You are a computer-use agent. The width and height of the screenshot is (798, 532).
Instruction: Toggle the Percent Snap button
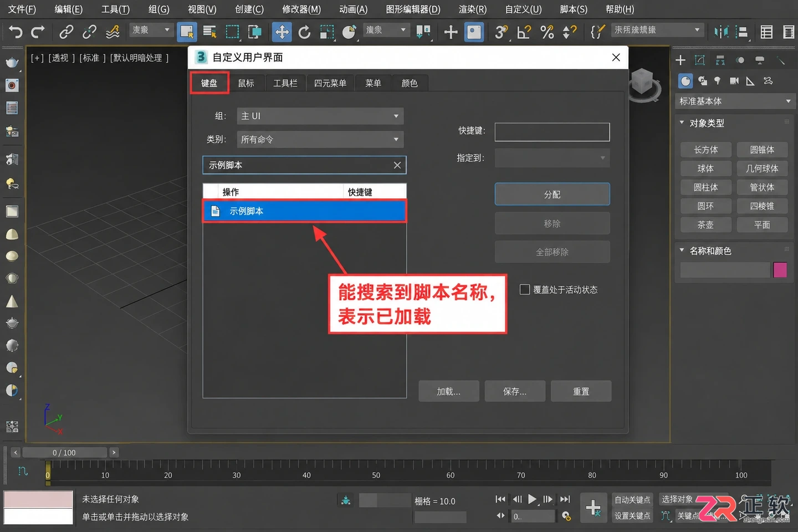point(547,32)
